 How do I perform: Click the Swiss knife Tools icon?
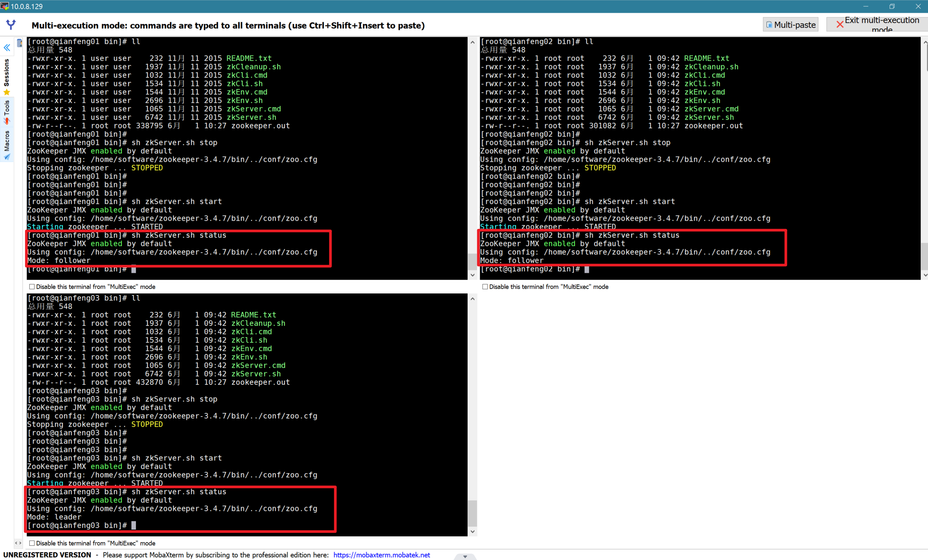click(x=7, y=121)
